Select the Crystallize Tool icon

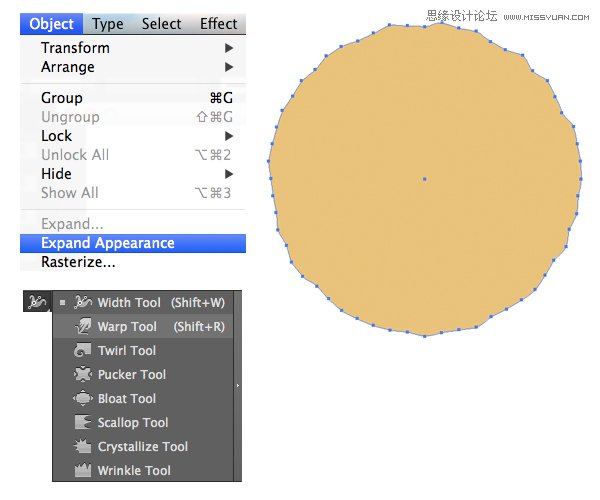point(83,446)
